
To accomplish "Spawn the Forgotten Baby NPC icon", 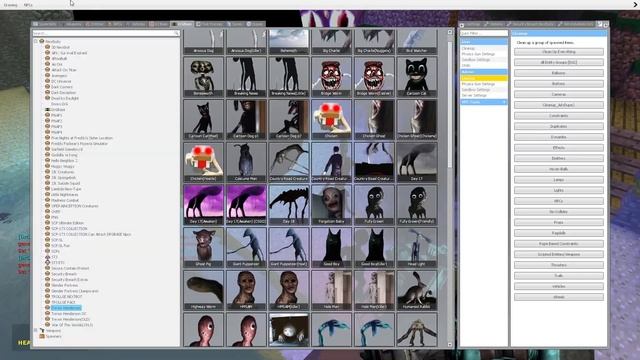I will (x=331, y=204).
